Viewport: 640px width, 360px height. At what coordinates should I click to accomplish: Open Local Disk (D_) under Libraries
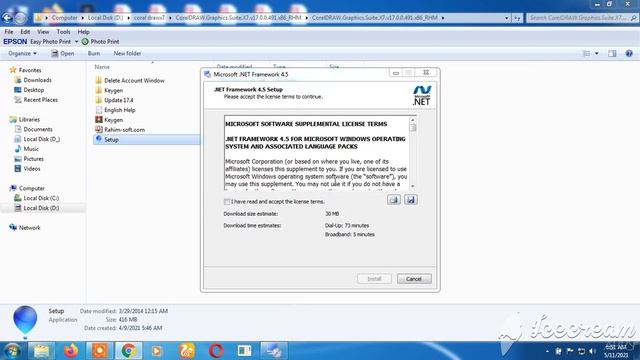(x=41, y=139)
